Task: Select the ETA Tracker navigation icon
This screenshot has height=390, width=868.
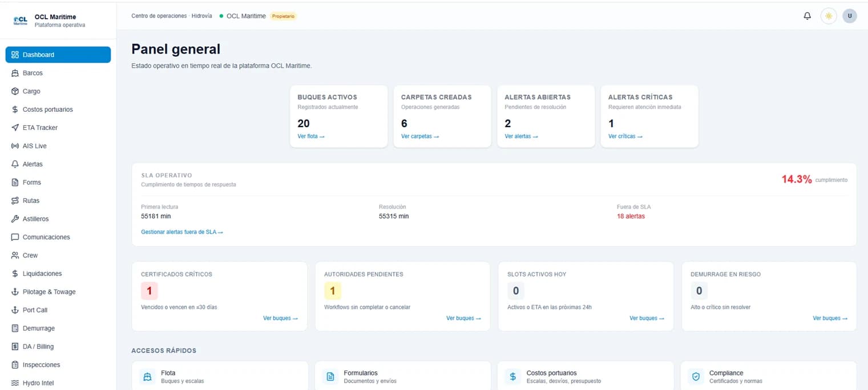Action: pyautogui.click(x=15, y=128)
